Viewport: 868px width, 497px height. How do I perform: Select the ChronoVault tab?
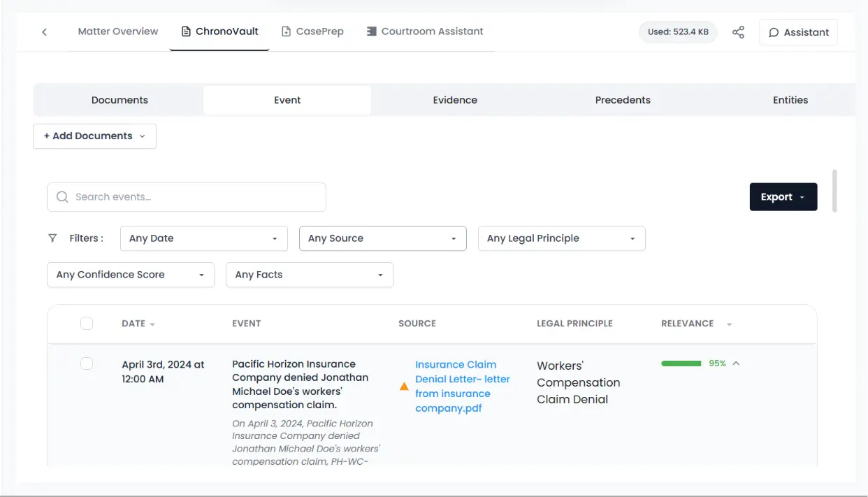point(219,31)
